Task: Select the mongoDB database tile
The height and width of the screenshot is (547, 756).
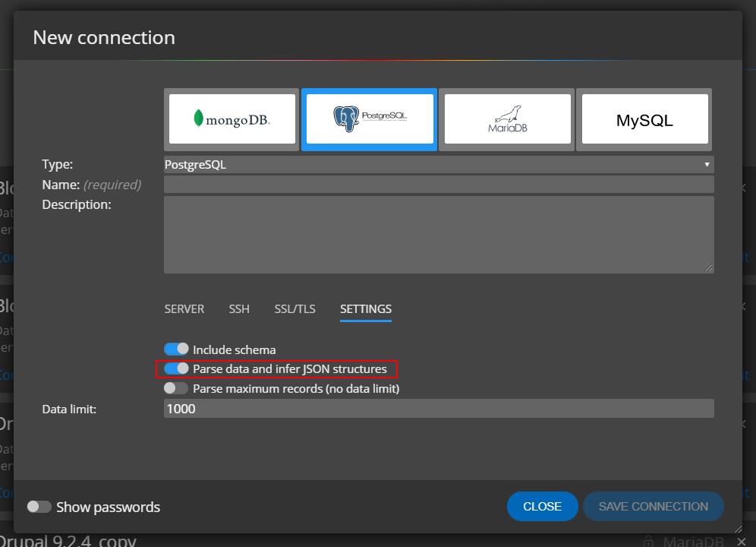Action: [x=232, y=119]
